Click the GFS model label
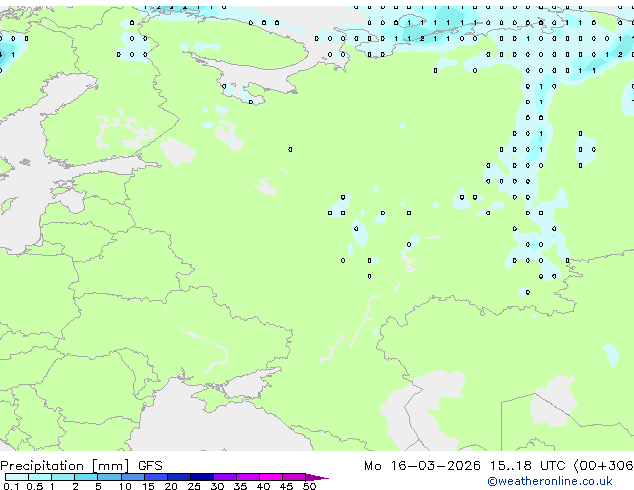 tap(150, 466)
